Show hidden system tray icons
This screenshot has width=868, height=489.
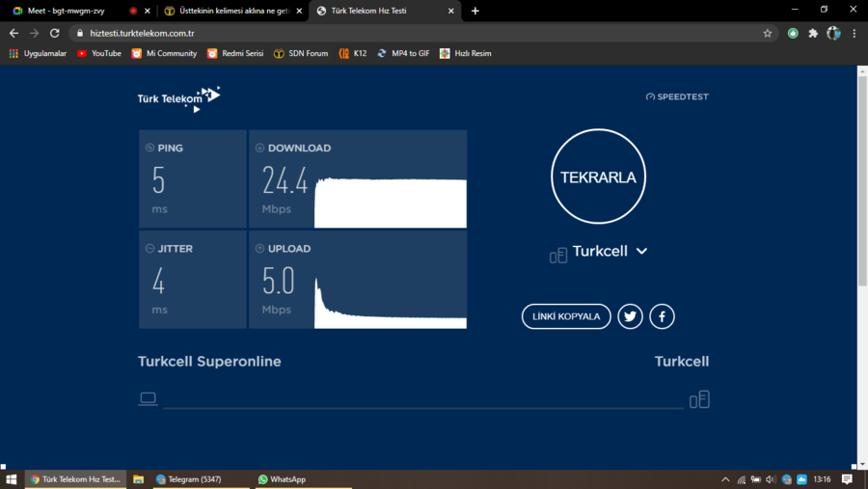click(725, 479)
